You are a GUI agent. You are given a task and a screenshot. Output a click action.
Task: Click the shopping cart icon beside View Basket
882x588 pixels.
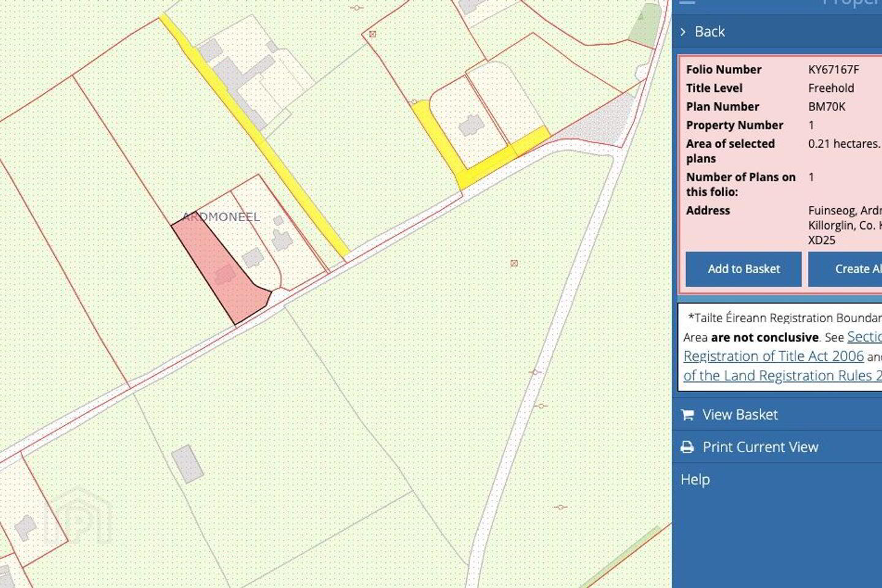687,415
